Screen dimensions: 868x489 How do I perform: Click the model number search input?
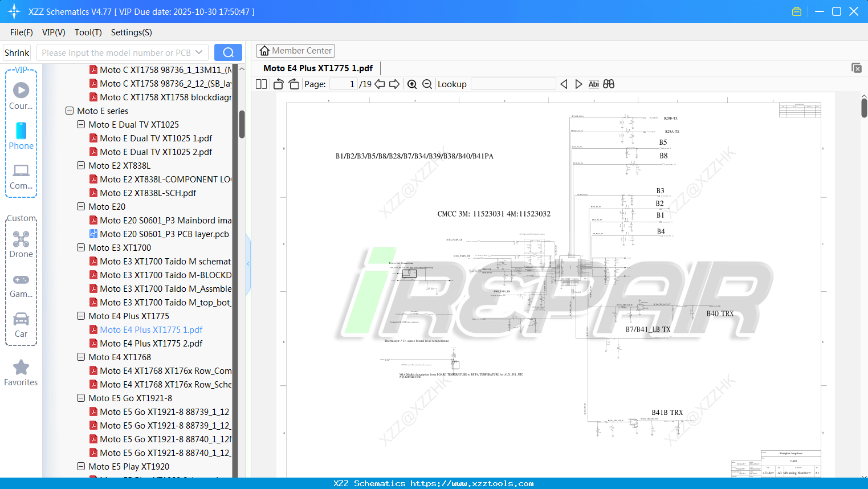[x=116, y=52]
